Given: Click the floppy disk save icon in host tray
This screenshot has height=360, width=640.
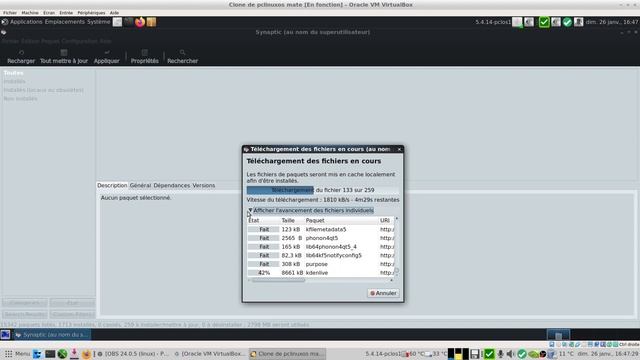Looking at the screenshot, I should [x=475, y=354].
